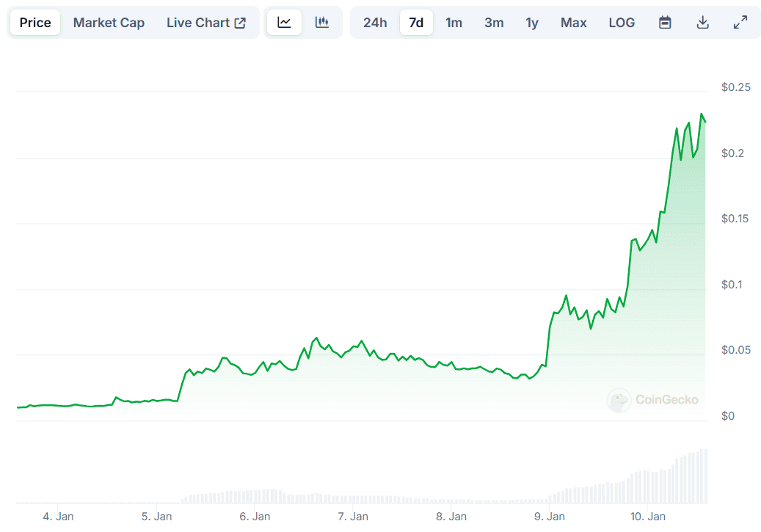Screen dimensions: 761x532
Task: Click the $0.25 price axis label
Action: pyautogui.click(x=736, y=87)
